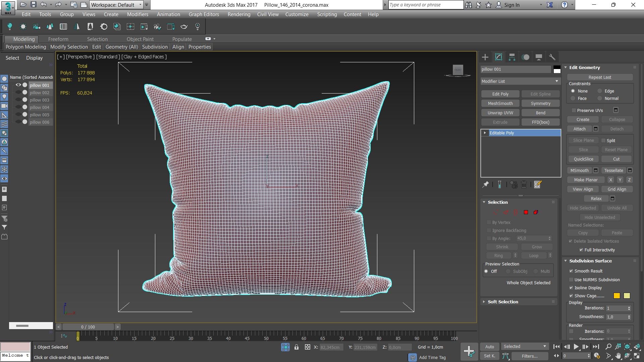Open the Create command panel tab
Screen dimensions: 644x362
point(485,57)
